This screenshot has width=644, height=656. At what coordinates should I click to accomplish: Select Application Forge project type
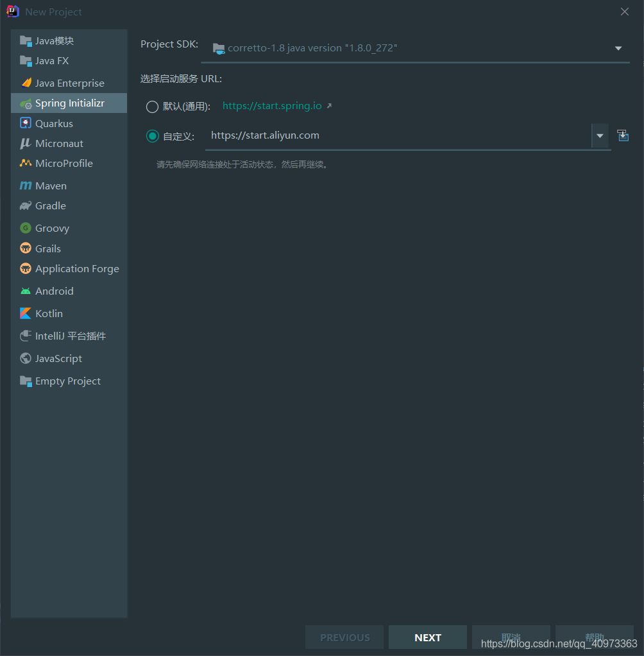coord(69,268)
